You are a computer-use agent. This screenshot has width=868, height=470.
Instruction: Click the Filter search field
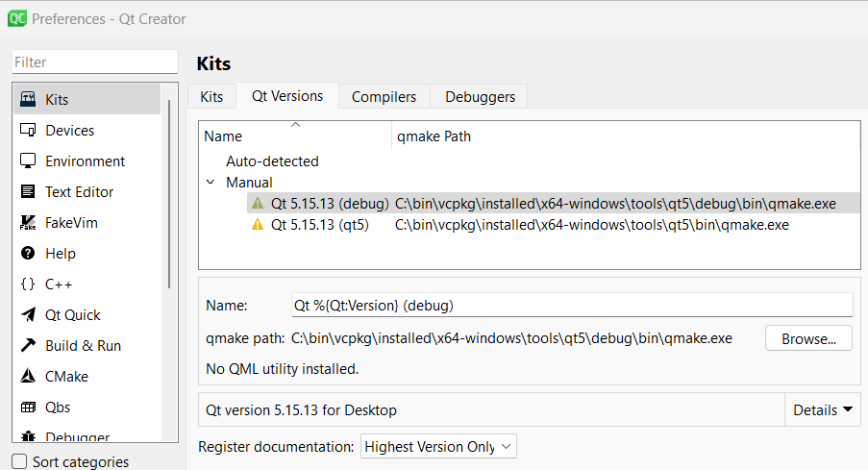click(x=94, y=62)
